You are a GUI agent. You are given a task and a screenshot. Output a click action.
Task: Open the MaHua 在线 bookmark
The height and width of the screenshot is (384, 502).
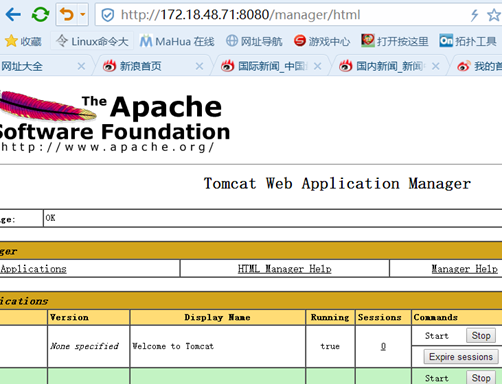[x=177, y=41]
